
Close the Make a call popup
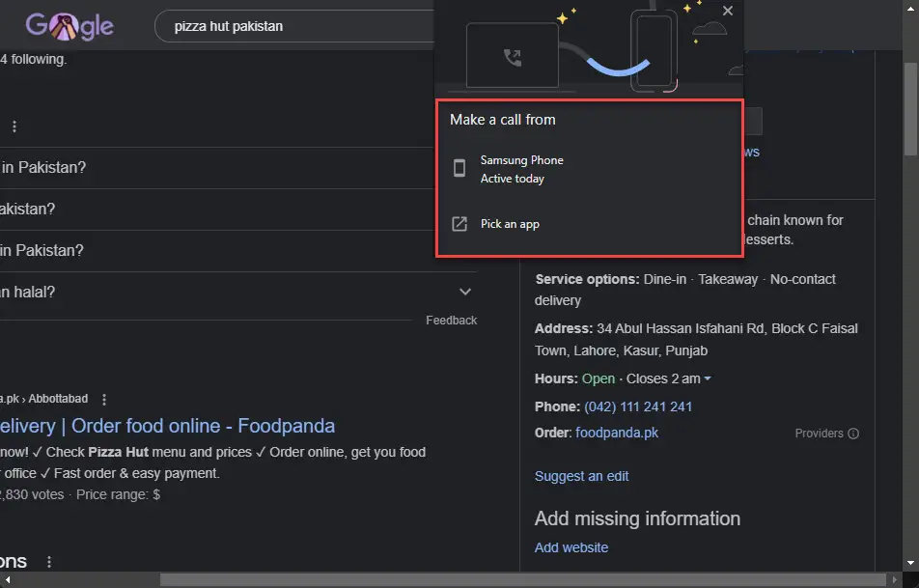coord(727,11)
